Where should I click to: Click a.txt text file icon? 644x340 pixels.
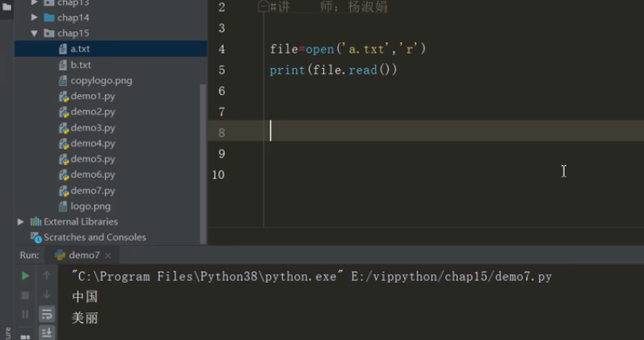(x=63, y=49)
